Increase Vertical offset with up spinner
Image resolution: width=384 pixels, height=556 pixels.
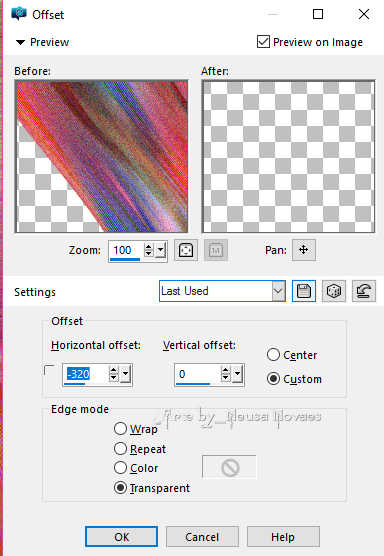pos(225,371)
